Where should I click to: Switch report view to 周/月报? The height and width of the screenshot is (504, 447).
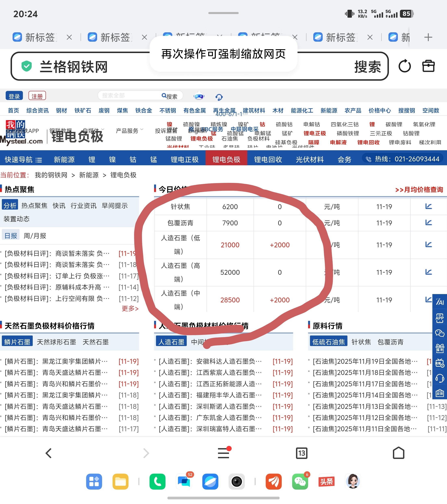(35, 236)
